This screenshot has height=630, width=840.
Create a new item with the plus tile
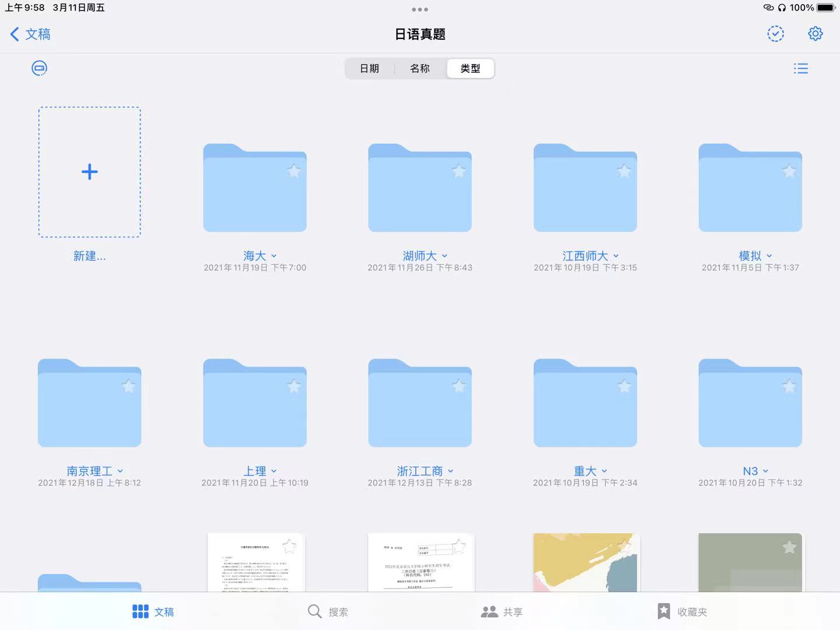[89, 172]
